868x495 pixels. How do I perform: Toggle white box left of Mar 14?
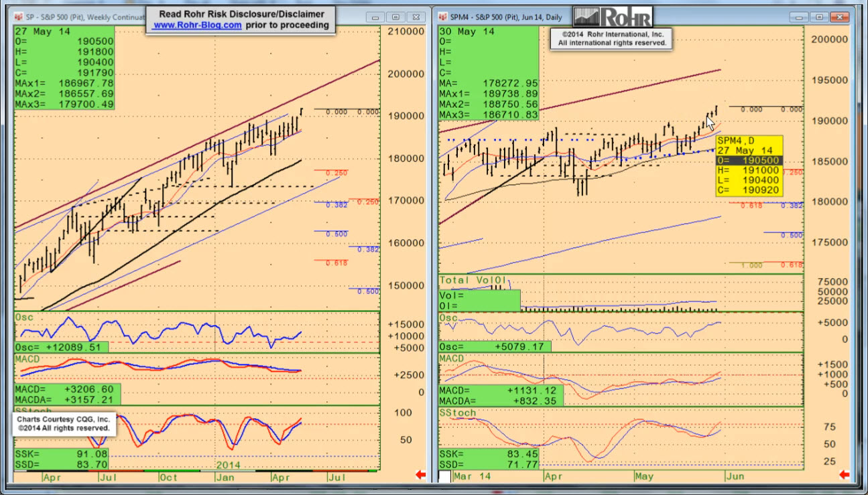(x=445, y=477)
